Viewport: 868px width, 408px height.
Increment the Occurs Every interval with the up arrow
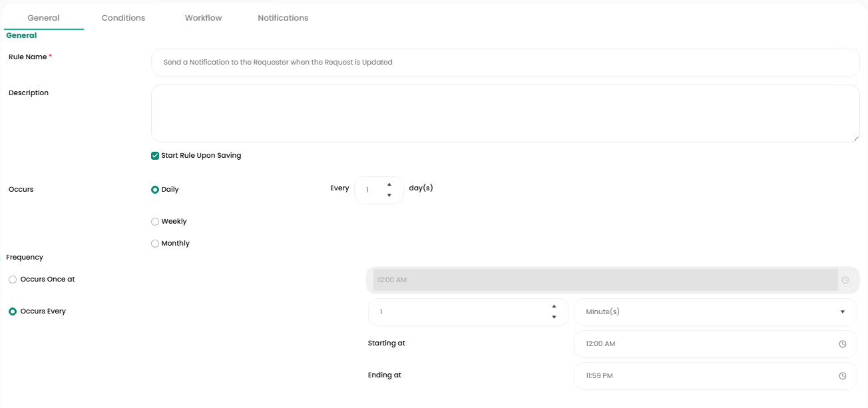click(554, 306)
